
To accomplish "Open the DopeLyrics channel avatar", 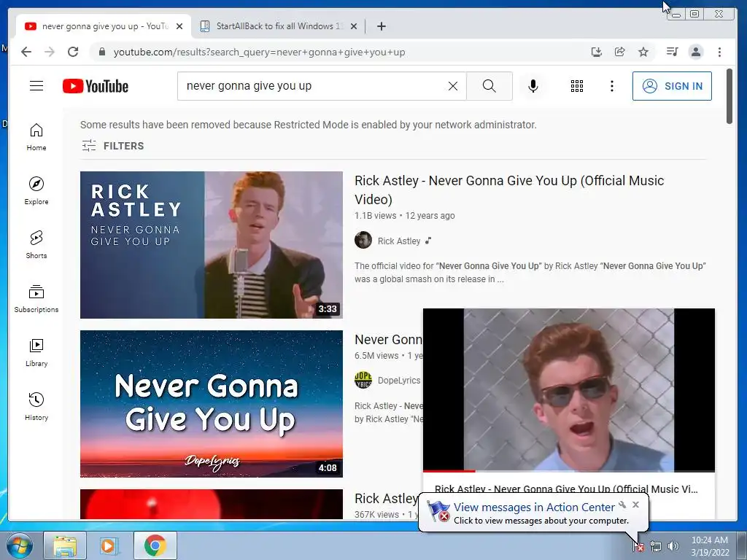I will pos(363,380).
